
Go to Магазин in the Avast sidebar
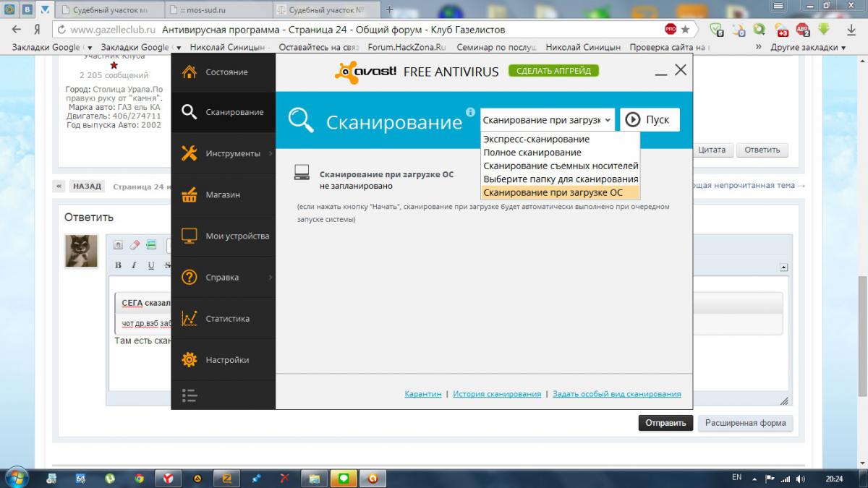[x=224, y=194]
